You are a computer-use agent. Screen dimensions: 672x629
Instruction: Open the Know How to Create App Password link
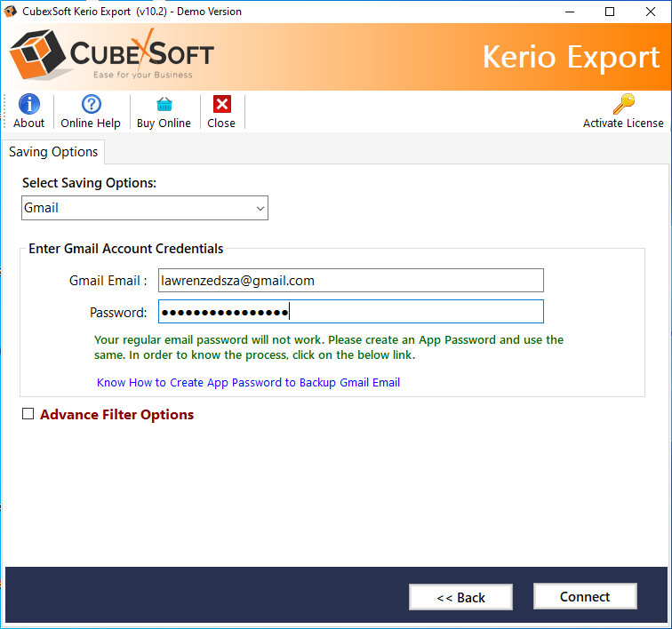pyautogui.click(x=249, y=382)
